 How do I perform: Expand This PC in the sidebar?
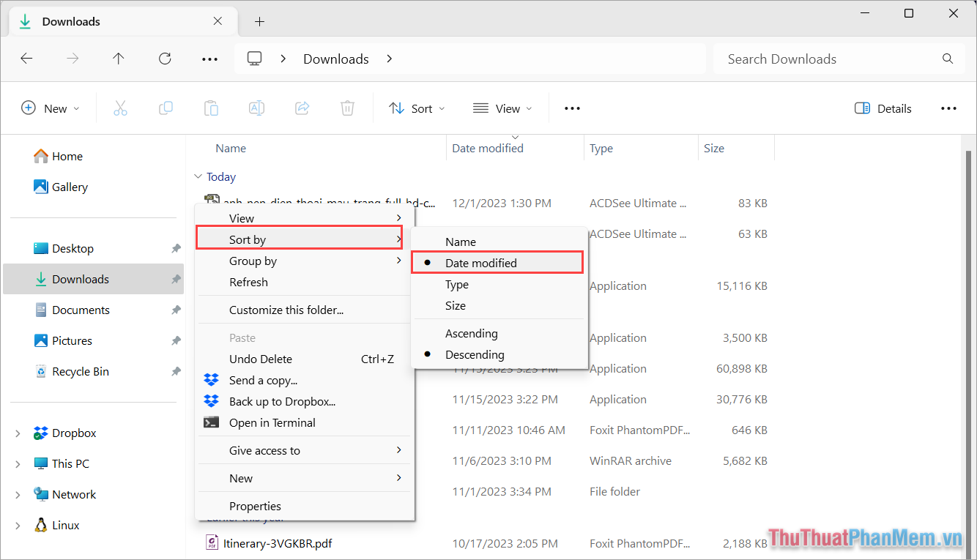(18, 463)
